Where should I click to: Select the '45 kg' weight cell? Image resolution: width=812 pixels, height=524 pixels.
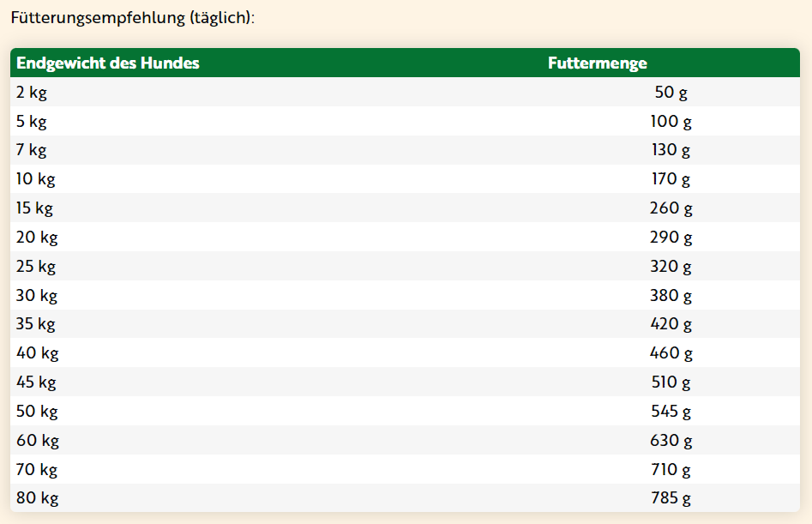(x=36, y=382)
